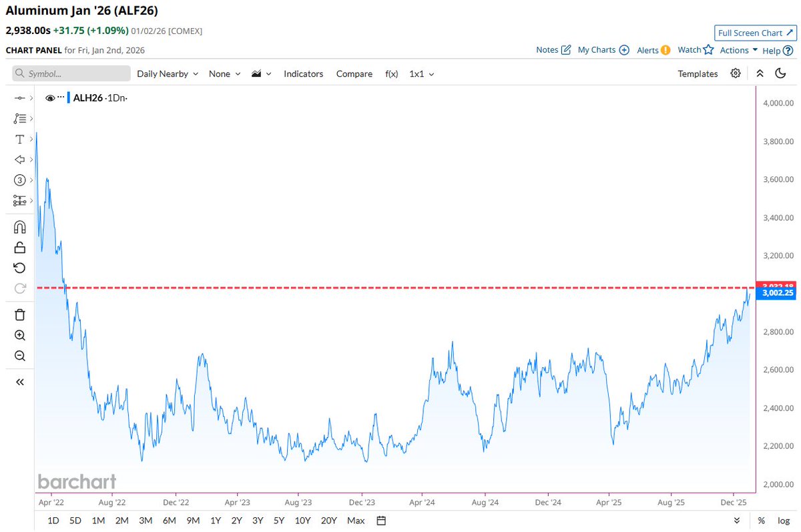
Task: Enable the Magnet snapping tool
Action: (19, 226)
